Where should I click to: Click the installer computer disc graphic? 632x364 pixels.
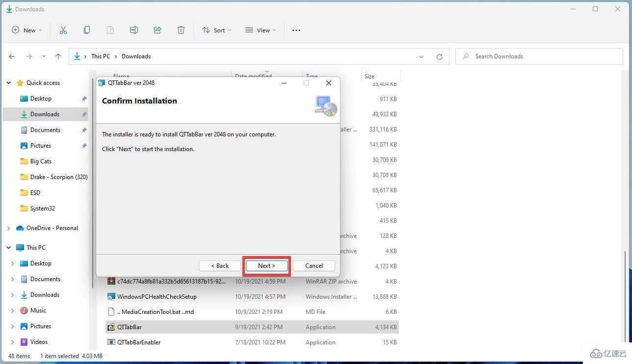[x=326, y=105]
